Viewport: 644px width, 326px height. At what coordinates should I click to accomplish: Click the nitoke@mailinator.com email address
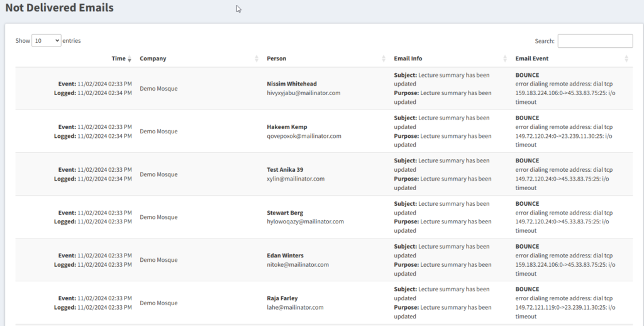[297, 265]
